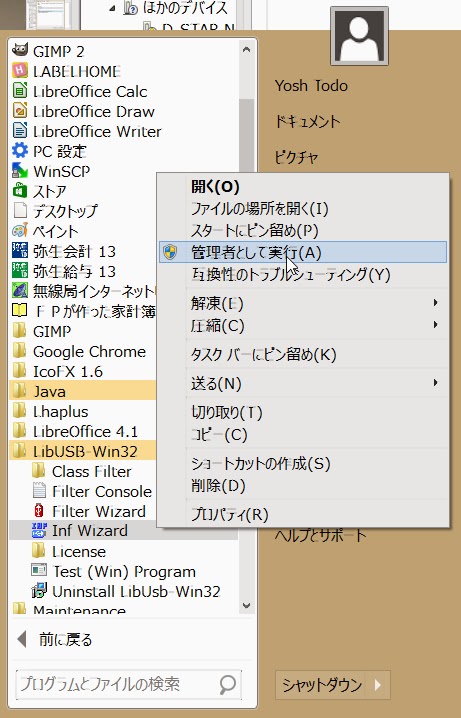Select 管理者として実行(A)

pyautogui.click(x=303, y=252)
